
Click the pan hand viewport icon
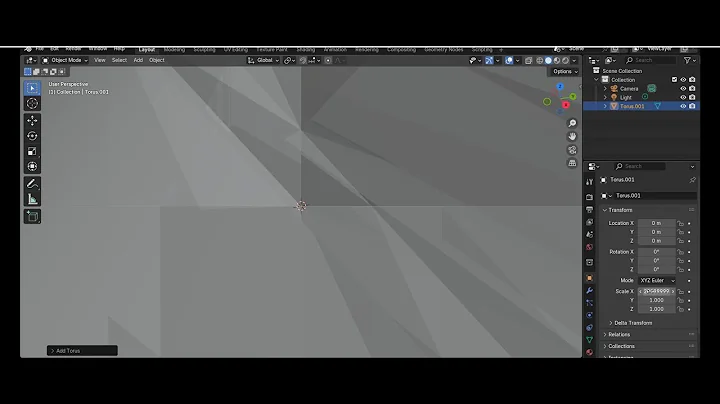(572, 136)
